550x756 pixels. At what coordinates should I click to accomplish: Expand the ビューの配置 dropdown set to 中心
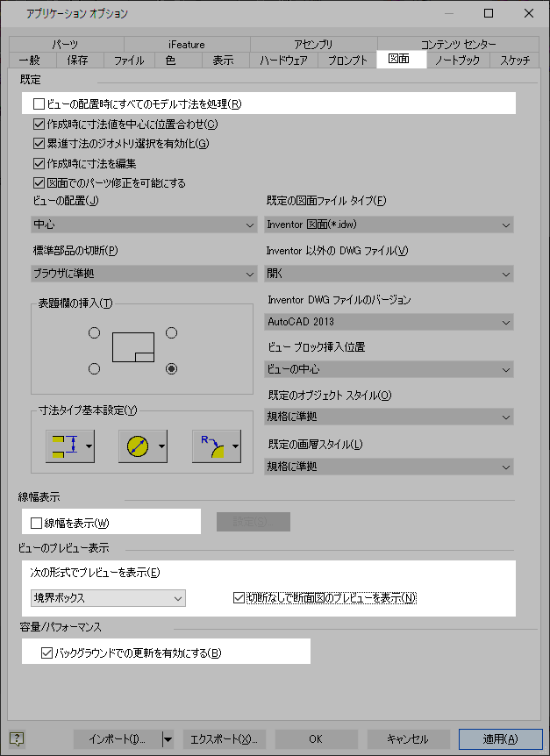pyautogui.click(x=144, y=225)
